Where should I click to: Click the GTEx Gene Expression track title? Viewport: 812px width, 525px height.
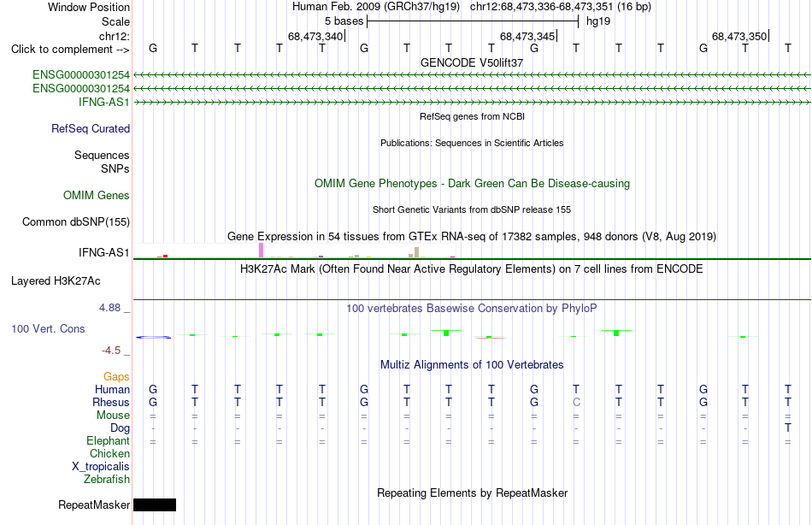click(x=472, y=237)
